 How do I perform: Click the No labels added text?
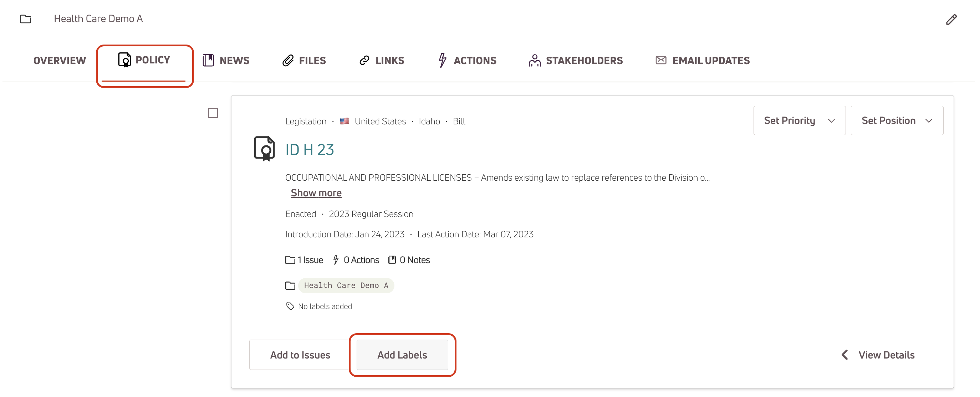pyautogui.click(x=325, y=306)
